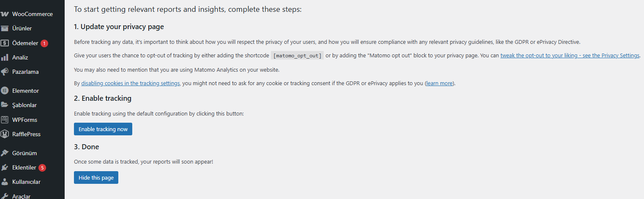Click the Elementor logo icon
This screenshot has width=644, height=199.
[x=5, y=91]
